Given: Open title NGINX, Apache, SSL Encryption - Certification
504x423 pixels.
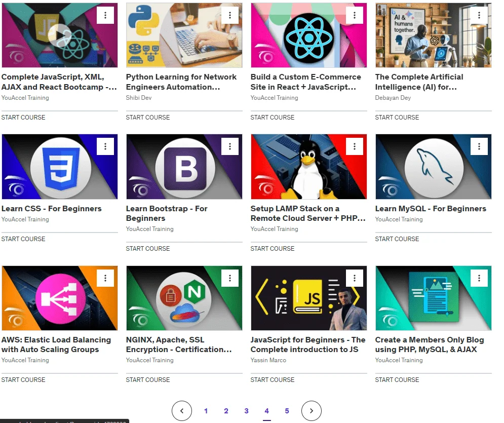Looking at the screenshot, I should pyautogui.click(x=179, y=344).
